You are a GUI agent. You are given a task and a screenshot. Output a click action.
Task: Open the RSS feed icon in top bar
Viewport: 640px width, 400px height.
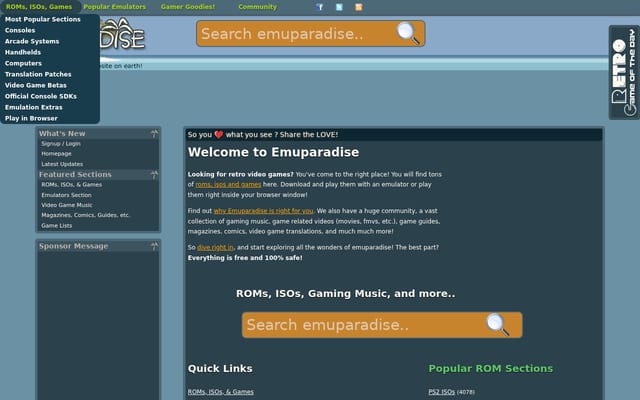coord(359,7)
